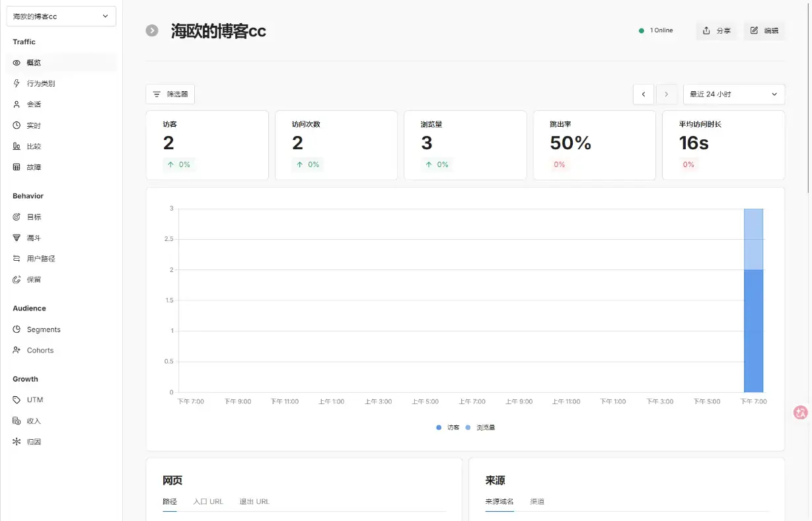Expand the 最近 24 小时 date range dropdown
812x521 pixels.
click(x=733, y=94)
